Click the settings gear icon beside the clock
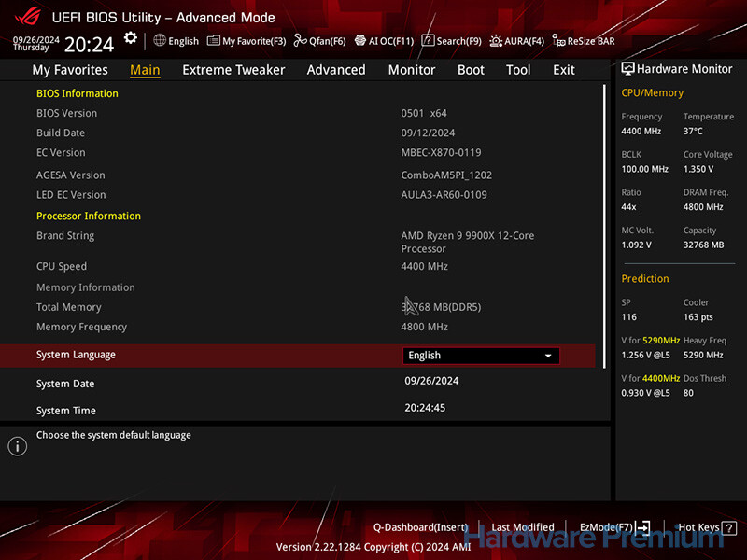The height and width of the screenshot is (560, 747). click(130, 38)
